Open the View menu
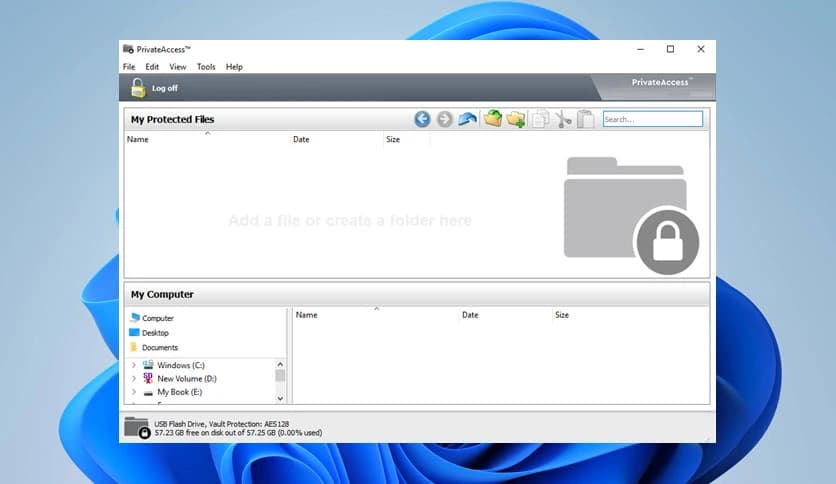Viewport: 836px width, 484px height. [178, 67]
